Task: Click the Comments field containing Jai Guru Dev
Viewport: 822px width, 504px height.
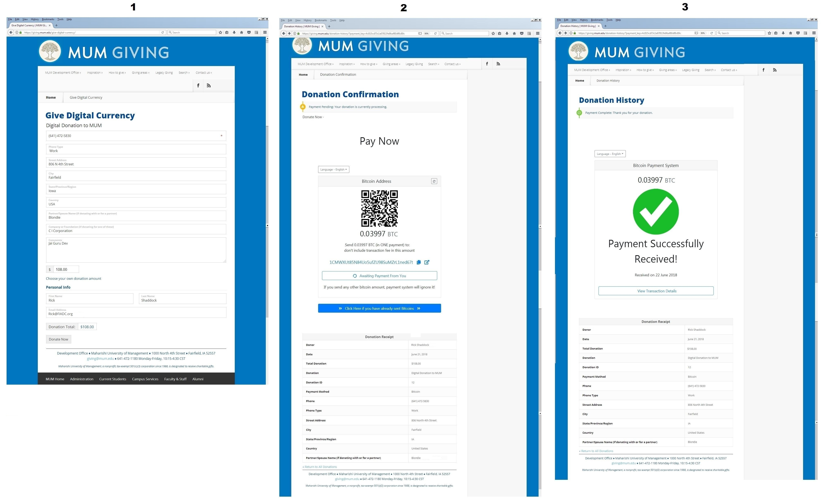Action: (x=136, y=250)
